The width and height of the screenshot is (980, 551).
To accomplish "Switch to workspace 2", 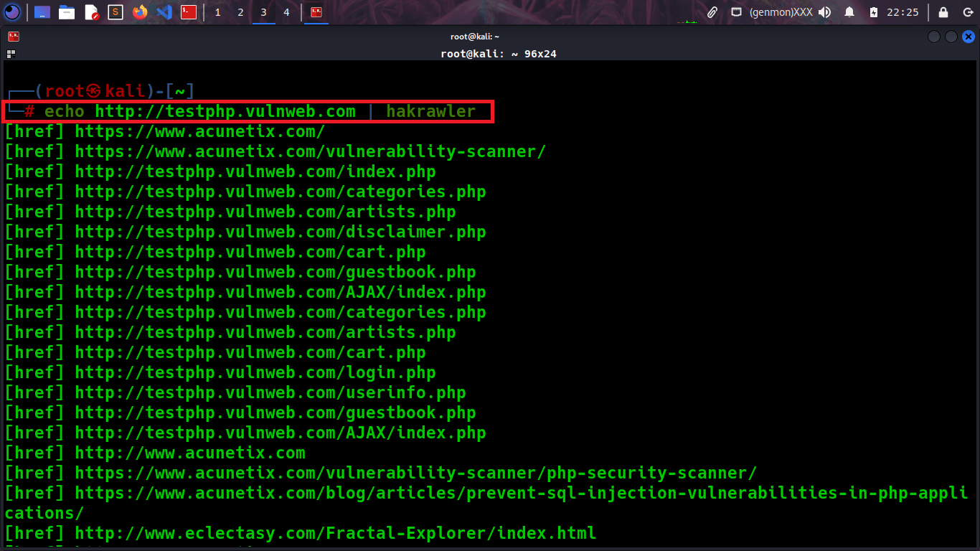I will 240,12.
